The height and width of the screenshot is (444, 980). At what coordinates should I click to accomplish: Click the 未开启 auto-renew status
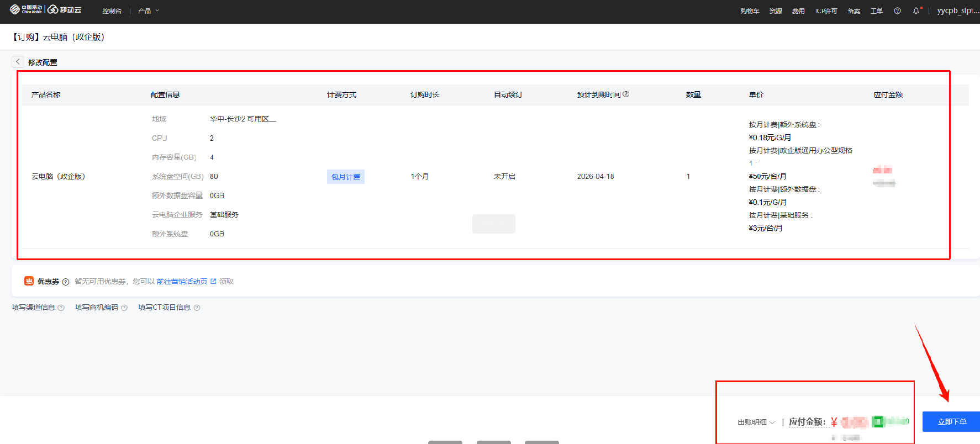click(504, 177)
